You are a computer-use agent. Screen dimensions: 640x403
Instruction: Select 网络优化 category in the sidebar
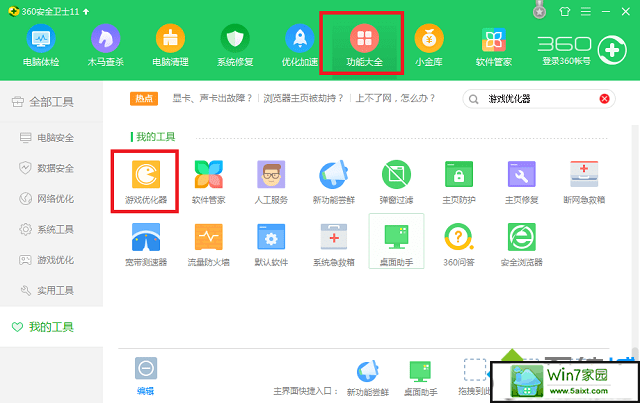tap(51, 199)
